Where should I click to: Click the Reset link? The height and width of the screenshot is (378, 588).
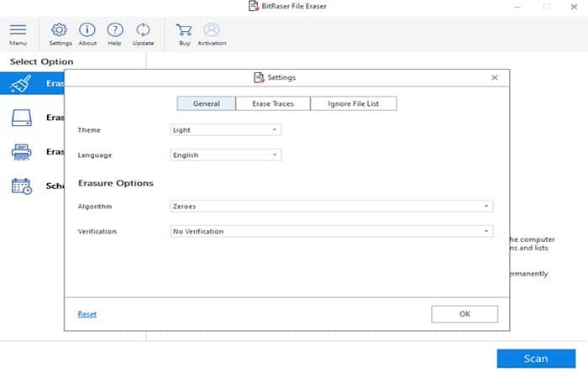point(87,314)
